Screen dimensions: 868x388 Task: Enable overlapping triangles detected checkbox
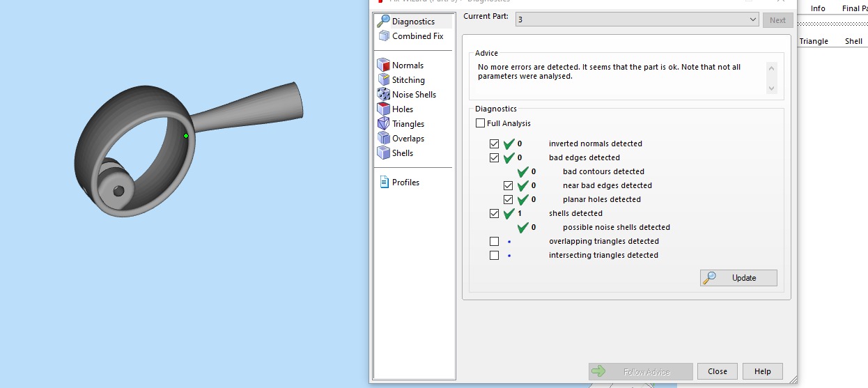[494, 241]
